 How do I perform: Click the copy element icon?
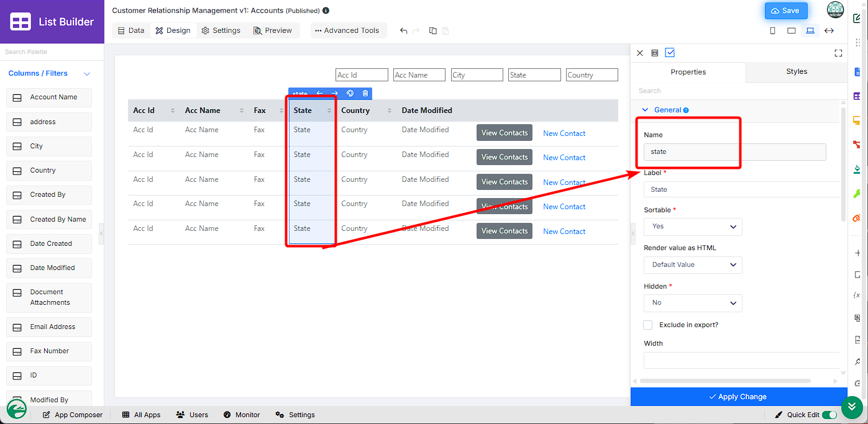pyautogui.click(x=433, y=30)
